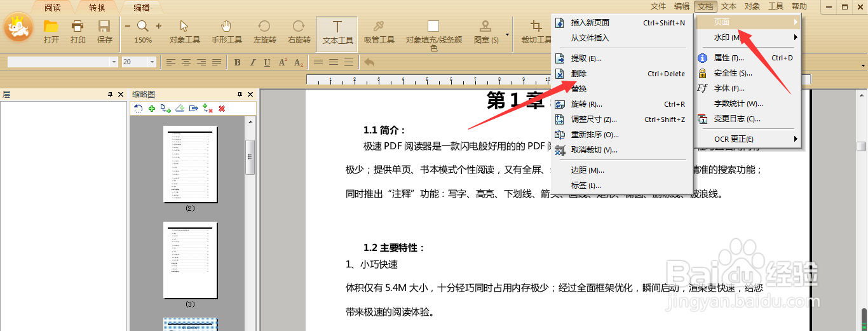Open 安全性 (S)... menu item

tap(748, 73)
